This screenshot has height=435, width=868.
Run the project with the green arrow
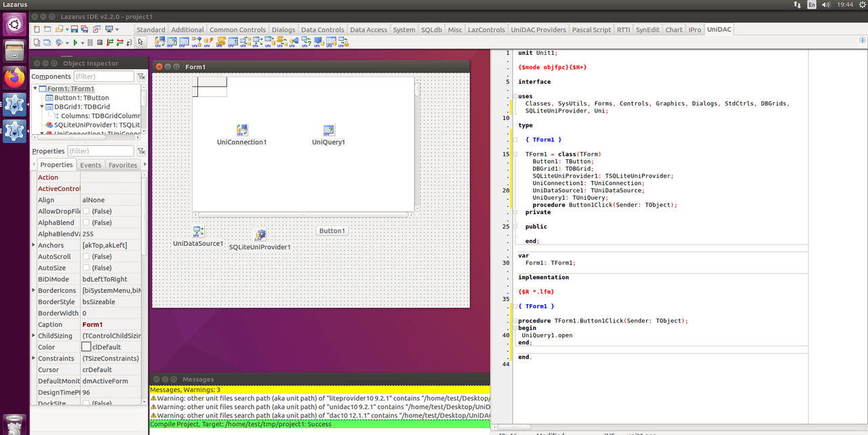pos(75,42)
